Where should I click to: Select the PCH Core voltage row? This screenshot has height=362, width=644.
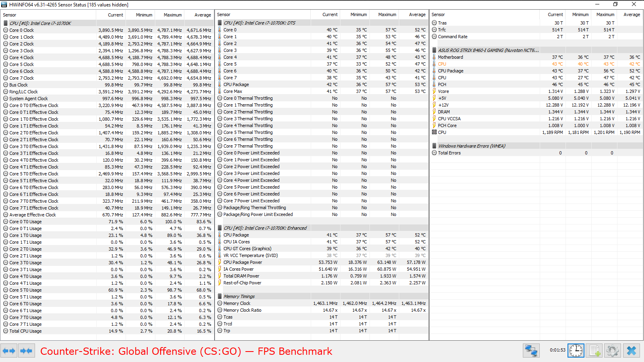pyautogui.click(x=537, y=125)
